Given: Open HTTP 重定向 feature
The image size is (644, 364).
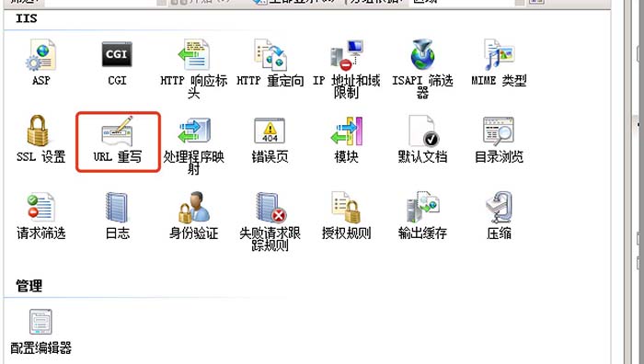Looking at the screenshot, I should (270, 55).
